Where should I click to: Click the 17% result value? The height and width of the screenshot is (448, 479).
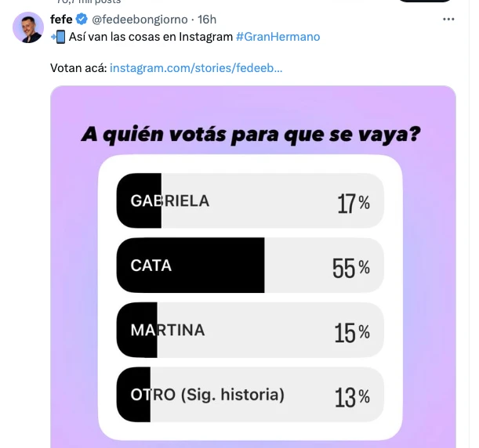(x=353, y=204)
